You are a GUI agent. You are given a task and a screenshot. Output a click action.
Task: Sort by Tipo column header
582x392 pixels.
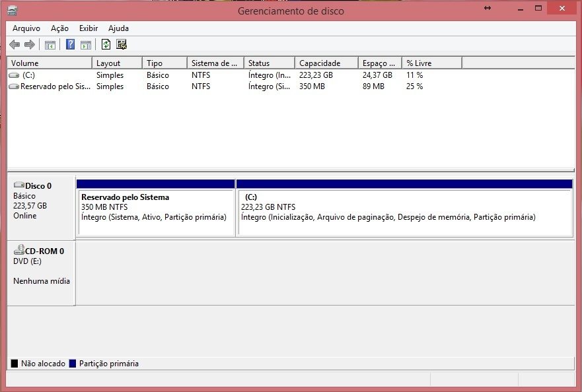(x=164, y=63)
